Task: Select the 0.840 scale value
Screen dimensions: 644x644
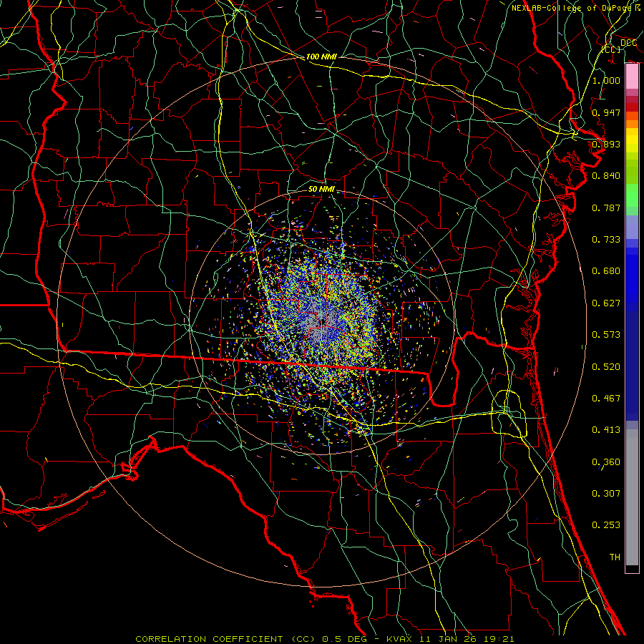Action: (x=606, y=176)
